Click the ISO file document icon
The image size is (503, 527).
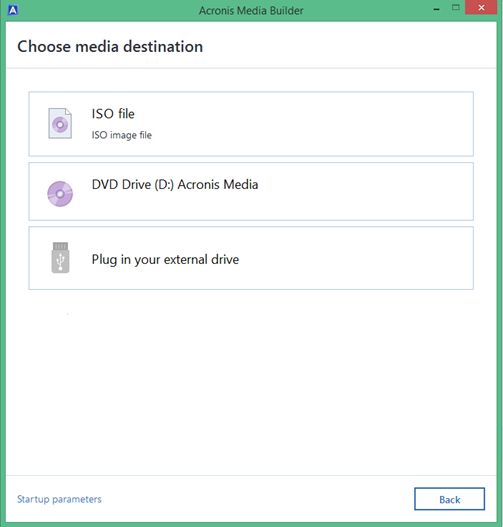click(x=60, y=123)
